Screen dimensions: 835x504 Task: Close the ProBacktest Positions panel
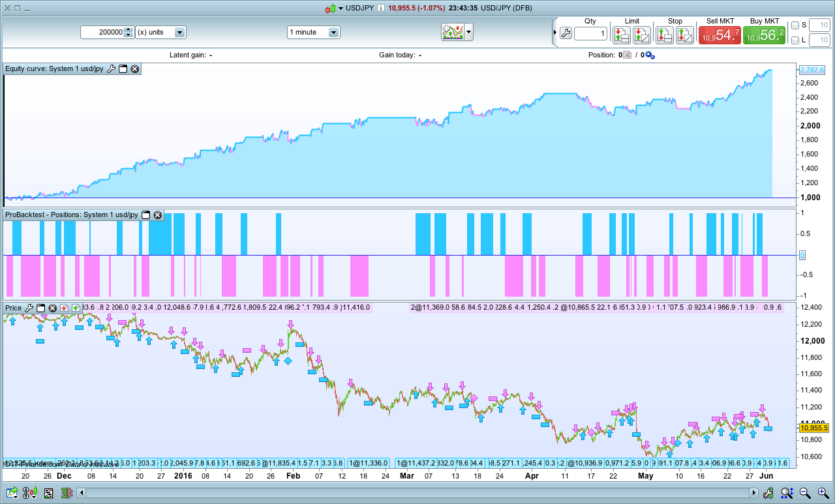(159, 215)
